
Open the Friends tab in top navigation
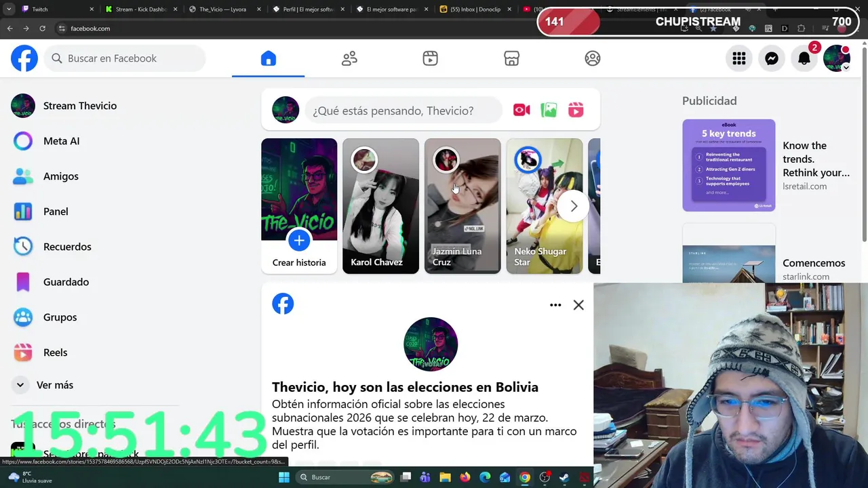(x=349, y=58)
